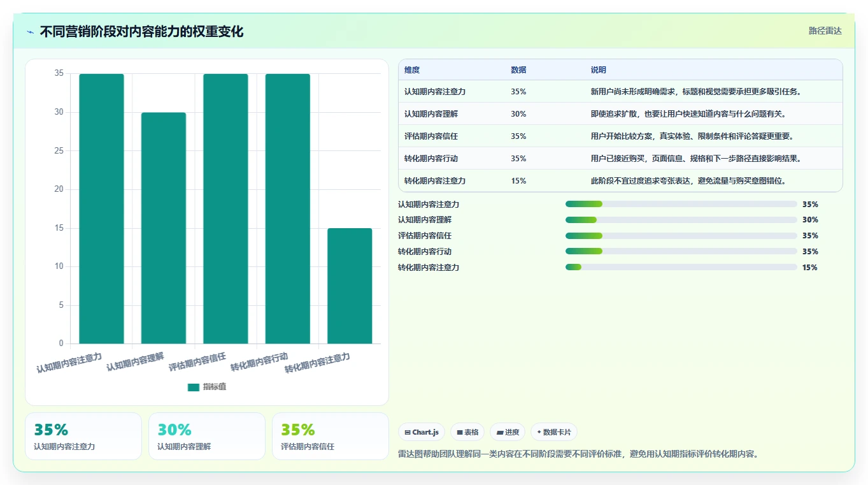Select the 数据卡片 tag
Image resolution: width=868 pixels, height=485 pixels.
click(554, 432)
